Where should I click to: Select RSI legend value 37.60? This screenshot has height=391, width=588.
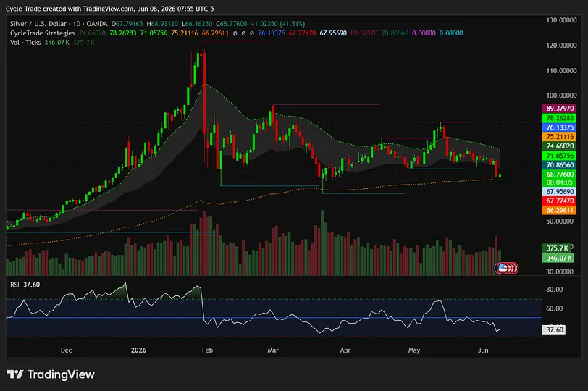coord(32,285)
